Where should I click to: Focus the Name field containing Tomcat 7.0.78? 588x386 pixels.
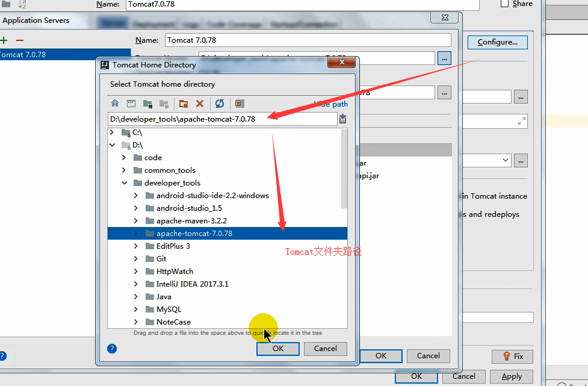tap(308, 40)
